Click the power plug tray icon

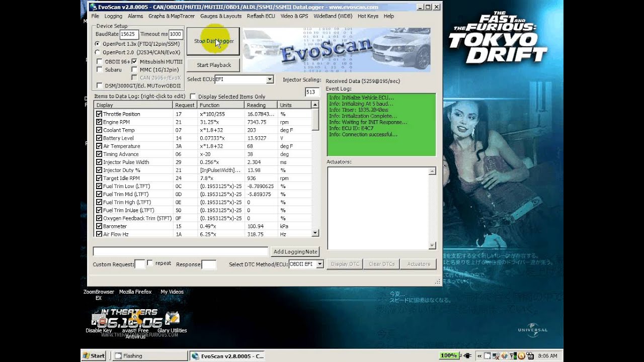point(468,356)
